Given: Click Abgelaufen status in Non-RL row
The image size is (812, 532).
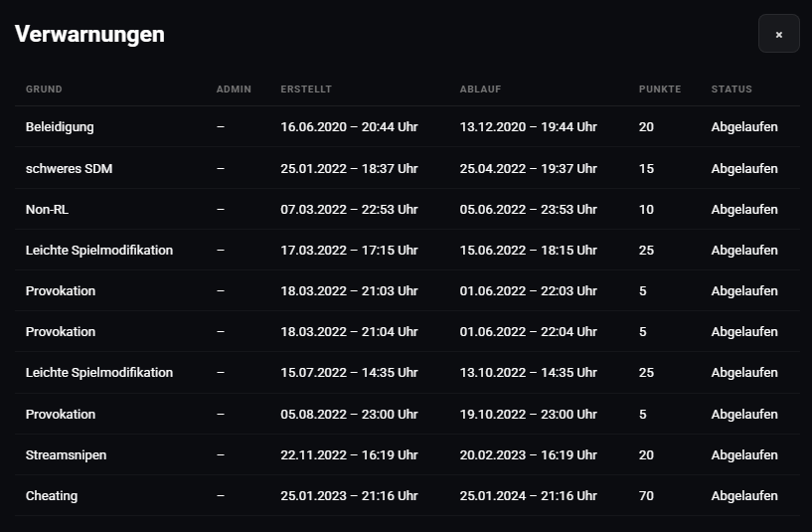Looking at the screenshot, I should coord(744,209).
